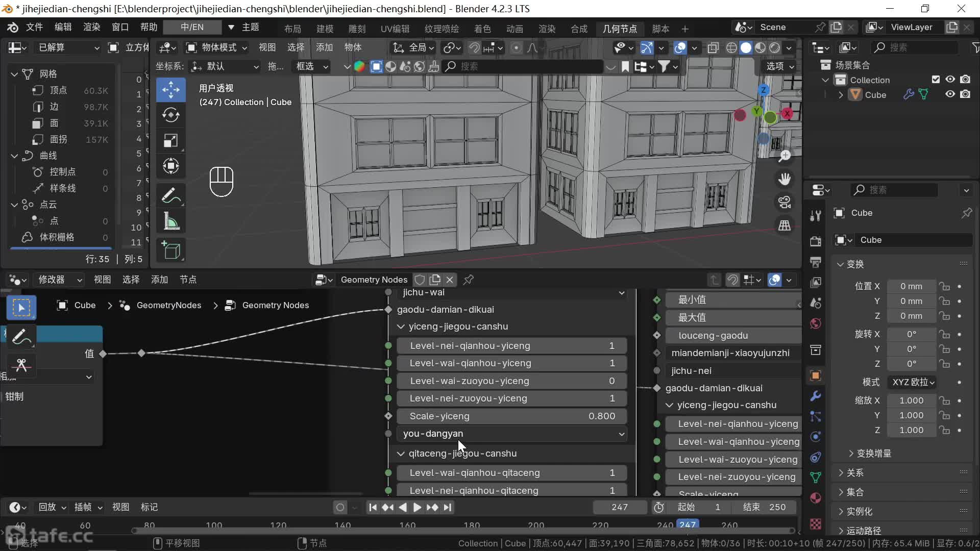980x551 pixels.
Task: Activate the Annotate pencil tool in viewport
Action: 170,195
